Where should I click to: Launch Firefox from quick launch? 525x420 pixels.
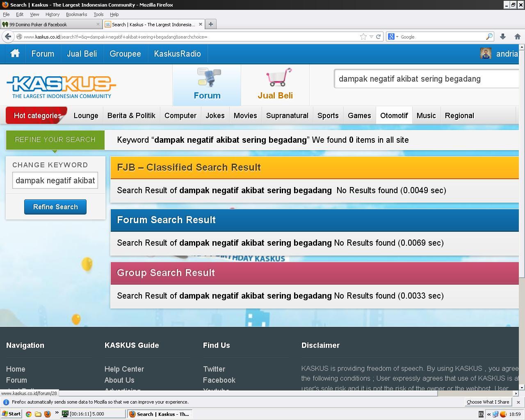click(x=48, y=414)
